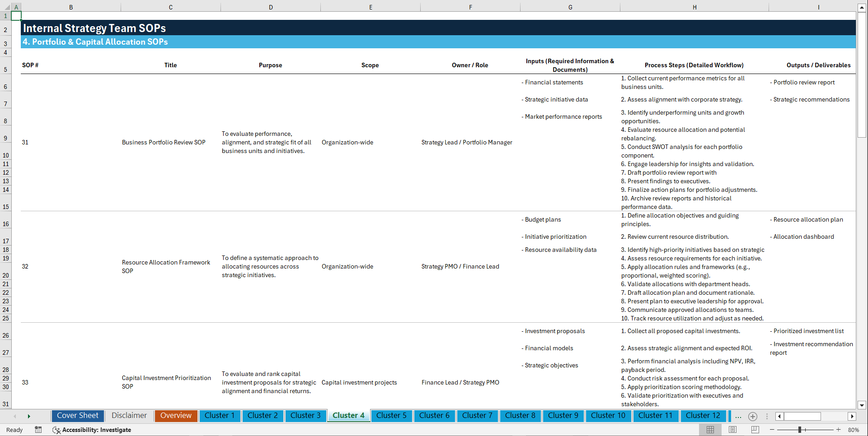Switch to Page Layout view

pyautogui.click(x=732, y=430)
